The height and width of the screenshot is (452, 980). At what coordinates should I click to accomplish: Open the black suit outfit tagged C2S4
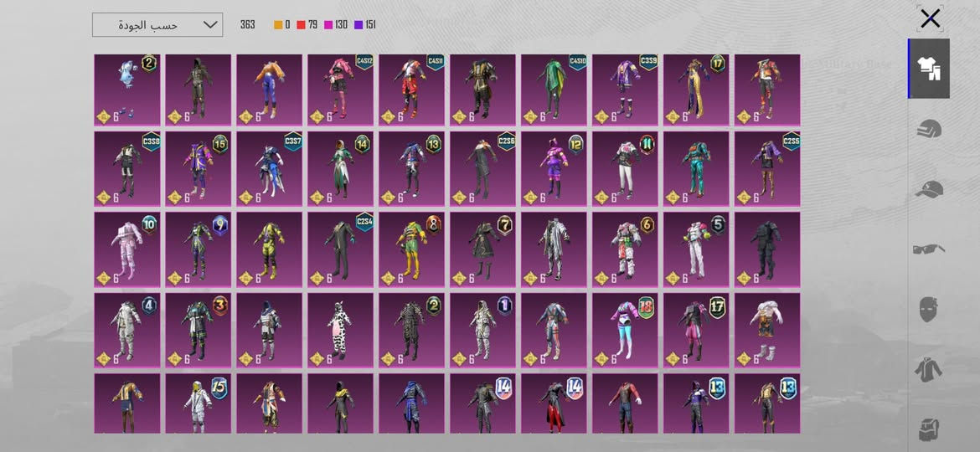pos(340,249)
